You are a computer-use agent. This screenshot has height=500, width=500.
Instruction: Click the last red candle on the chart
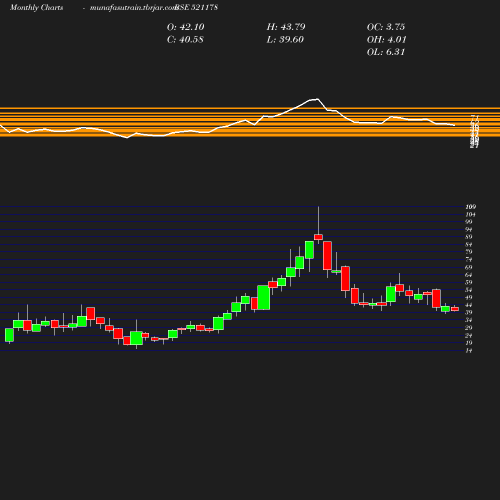coord(455,309)
